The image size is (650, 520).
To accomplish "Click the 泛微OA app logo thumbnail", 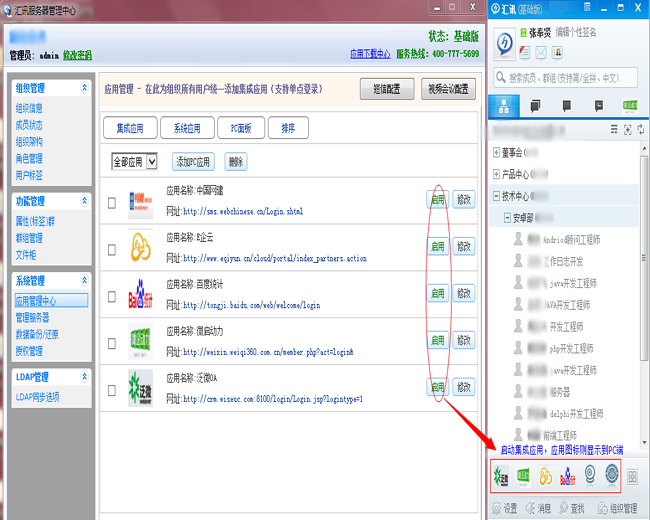I will tap(141, 388).
